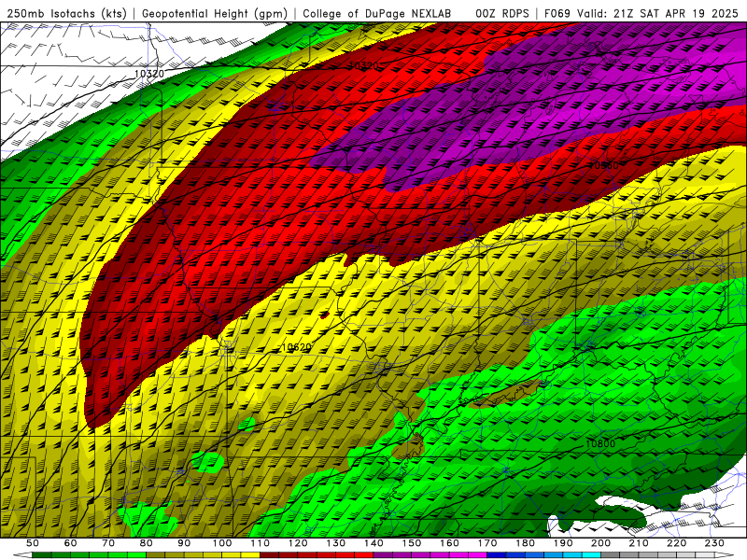The image size is (747, 560).
Task: Click the '180' value on the color scale
Action: 525,543
